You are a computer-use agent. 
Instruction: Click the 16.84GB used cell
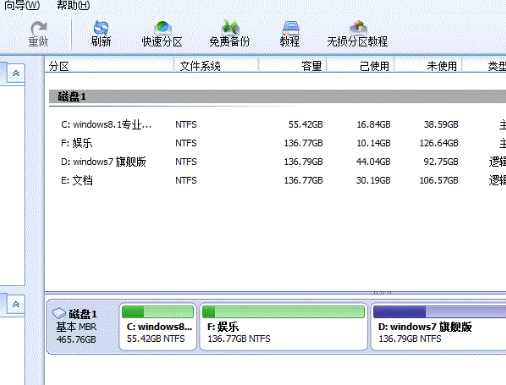pyautogui.click(x=373, y=125)
